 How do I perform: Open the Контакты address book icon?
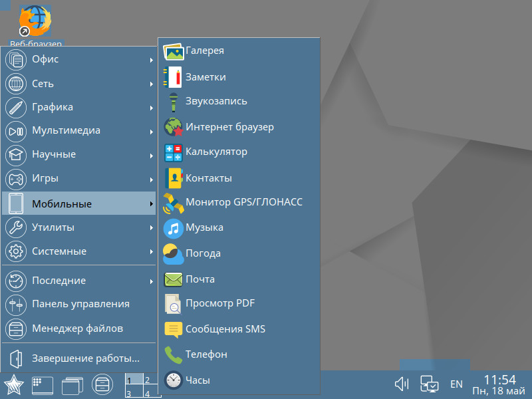(x=174, y=178)
